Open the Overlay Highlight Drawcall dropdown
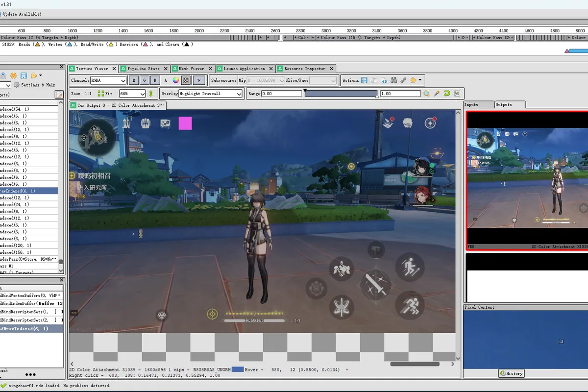The image size is (588, 392). 211,94
